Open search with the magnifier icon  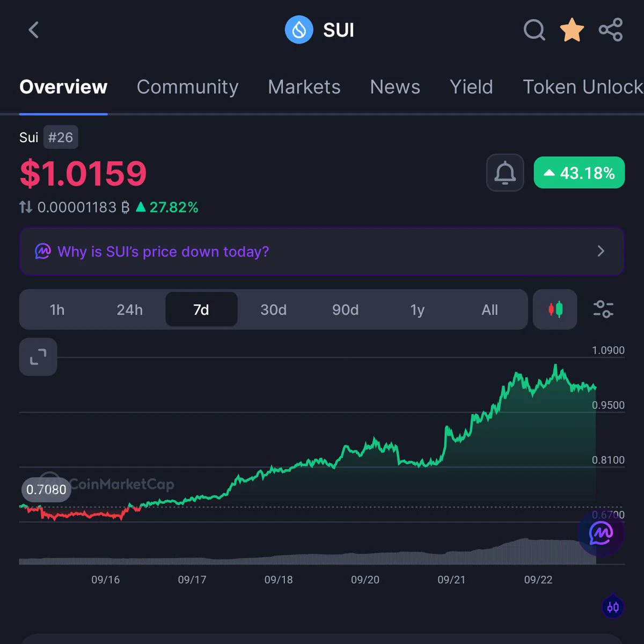(534, 30)
